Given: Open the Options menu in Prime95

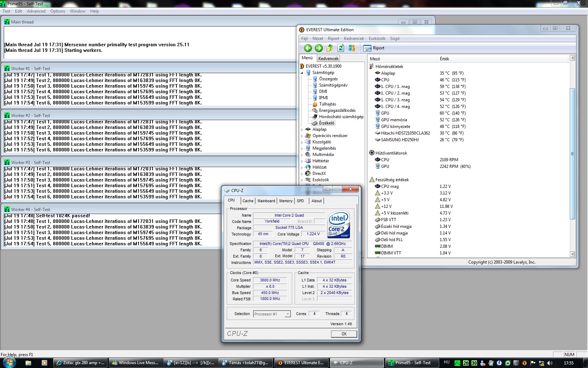Looking at the screenshot, I should [58, 11].
